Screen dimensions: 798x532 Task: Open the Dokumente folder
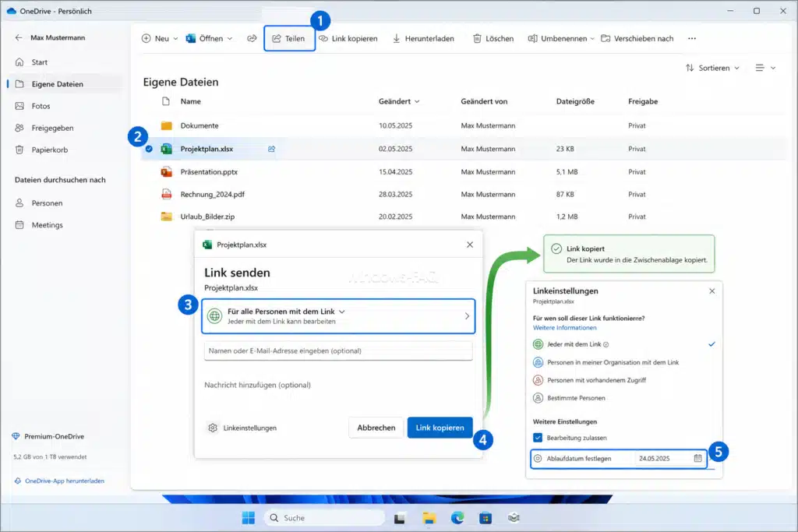tap(199, 125)
